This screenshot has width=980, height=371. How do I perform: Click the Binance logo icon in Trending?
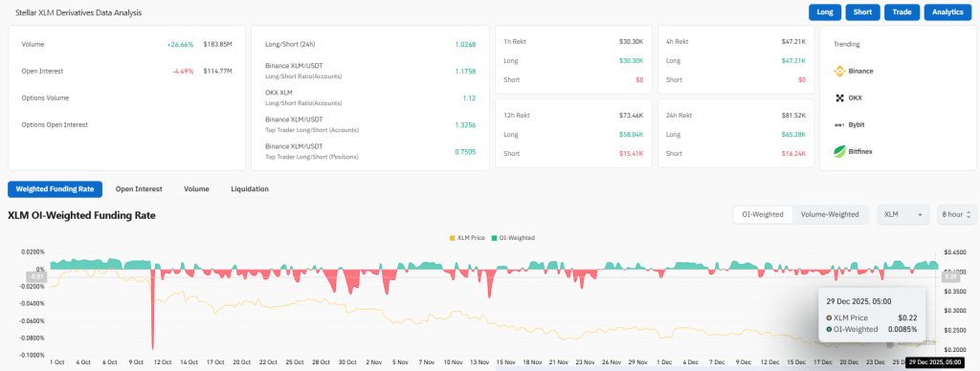839,71
